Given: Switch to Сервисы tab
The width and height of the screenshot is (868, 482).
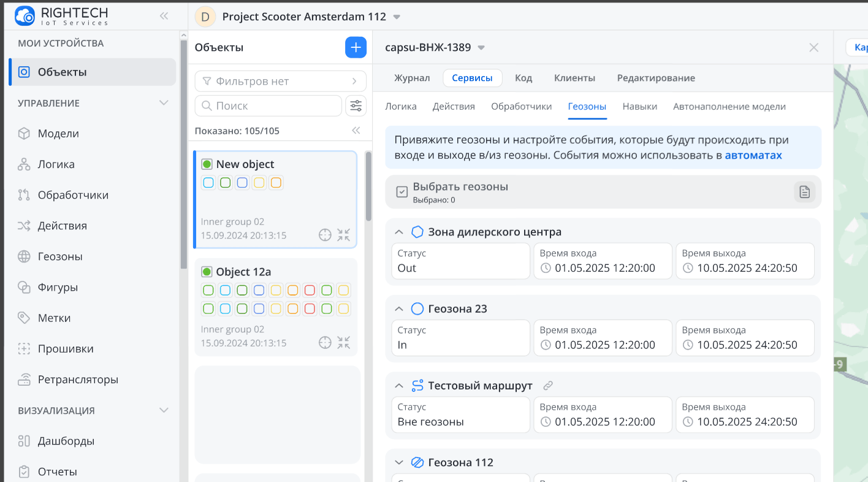Looking at the screenshot, I should [472, 78].
